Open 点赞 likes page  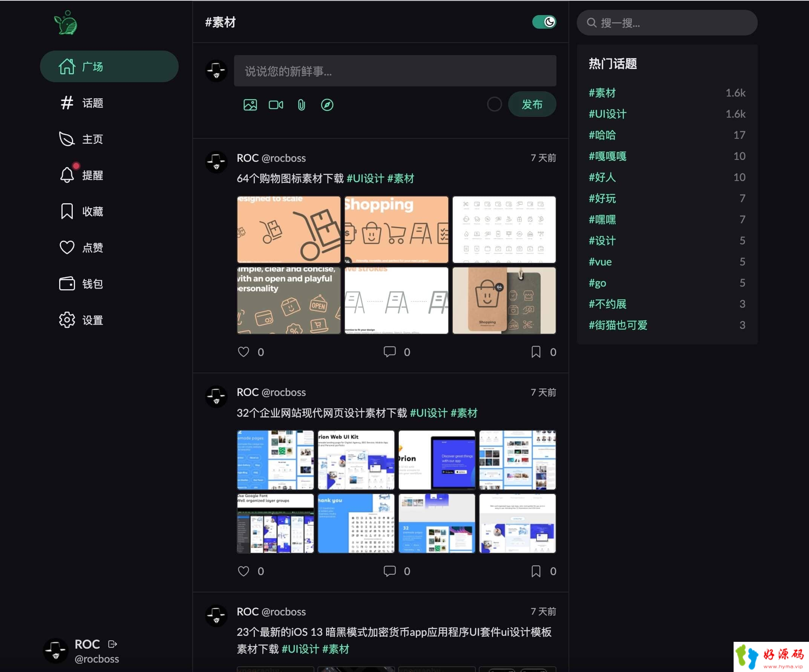[x=82, y=247]
